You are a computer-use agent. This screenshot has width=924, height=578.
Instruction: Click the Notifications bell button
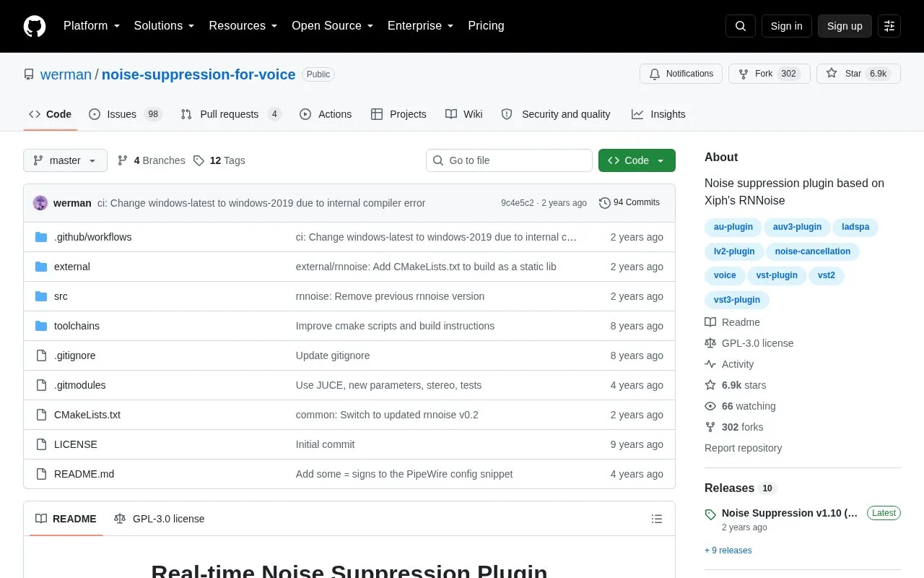coord(681,74)
